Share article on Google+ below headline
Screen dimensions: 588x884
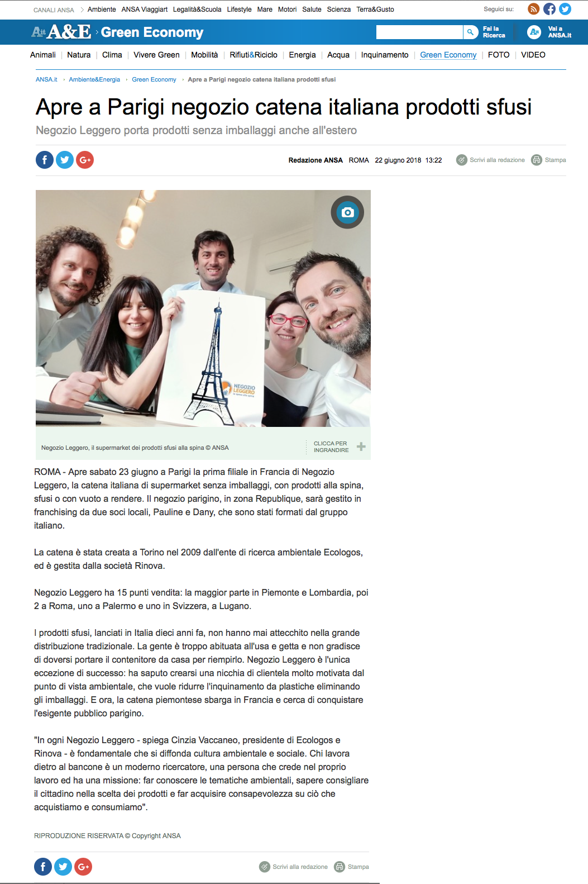coord(85,160)
